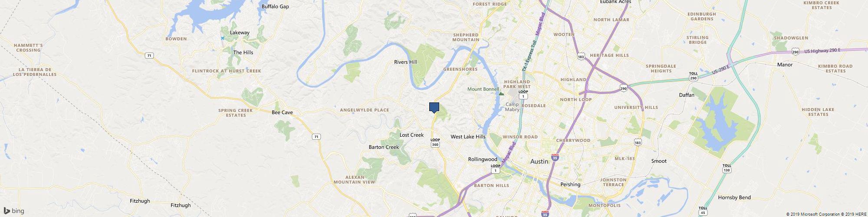Click the Camp Mabry label
The height and width of the screenshot is (217, 868).
click(x=513, y=107)
